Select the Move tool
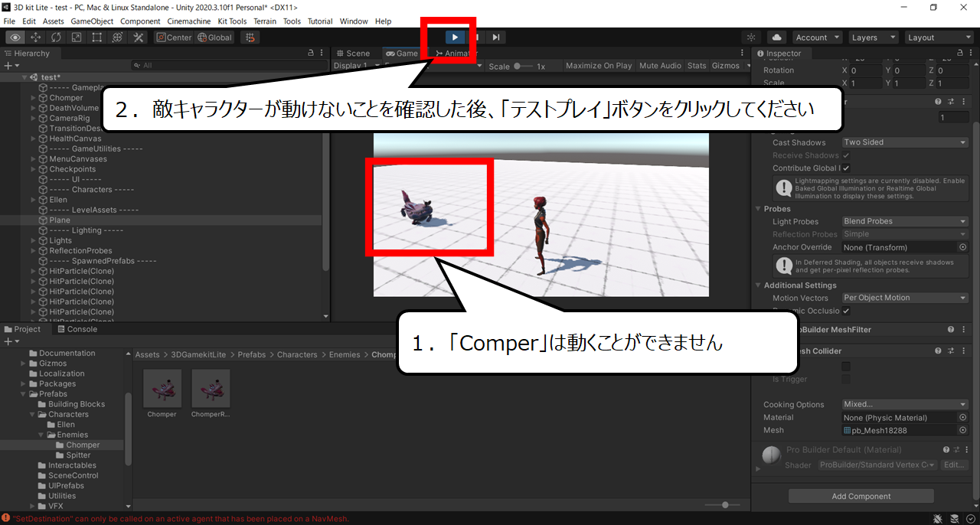The height and width of the screenshot is (525, 980). (x=36, y=37)
